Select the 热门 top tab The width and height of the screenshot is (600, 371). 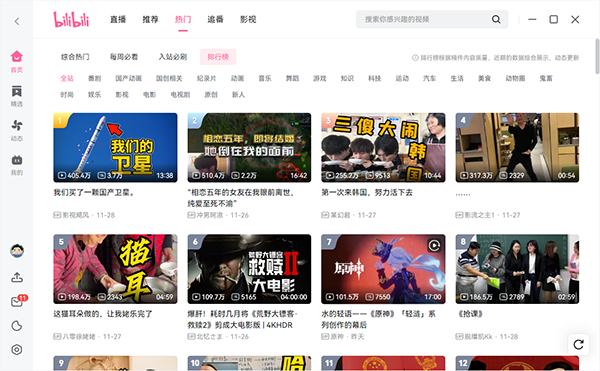[183, 20]
